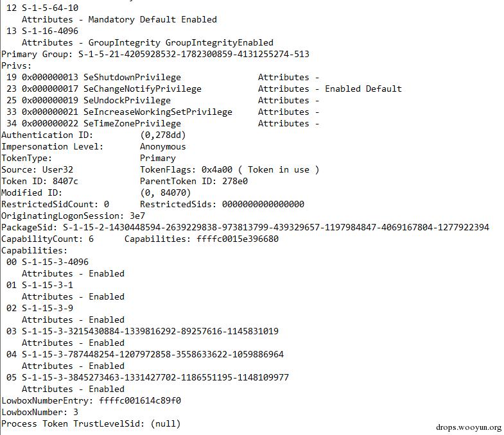This screenshot has height=435, width=504.
Task: Click the Primary Group SID value
Action: tap(193, 54)
